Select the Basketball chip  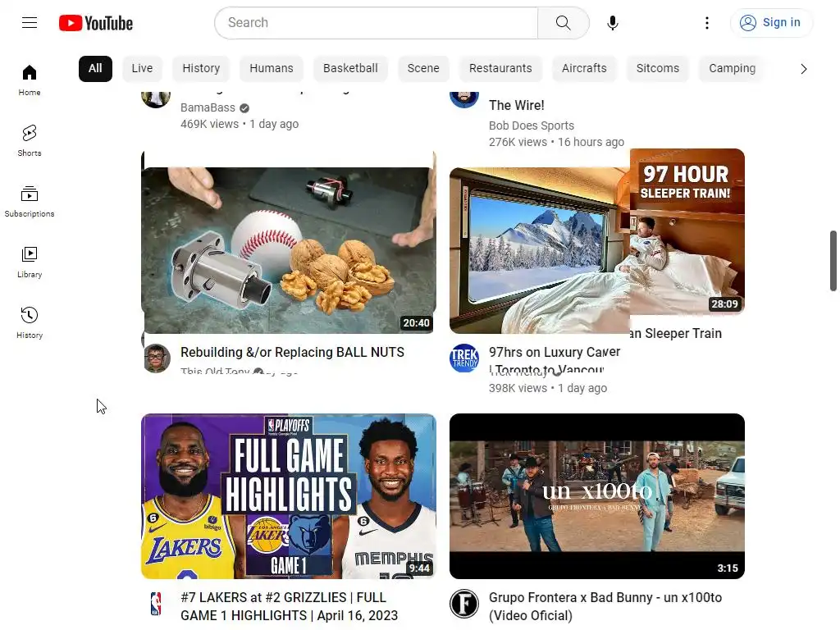350,69
